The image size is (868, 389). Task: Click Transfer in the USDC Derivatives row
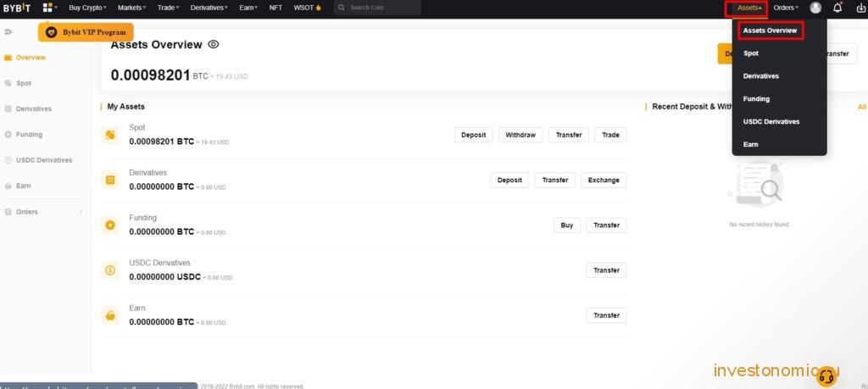[606, 270]
